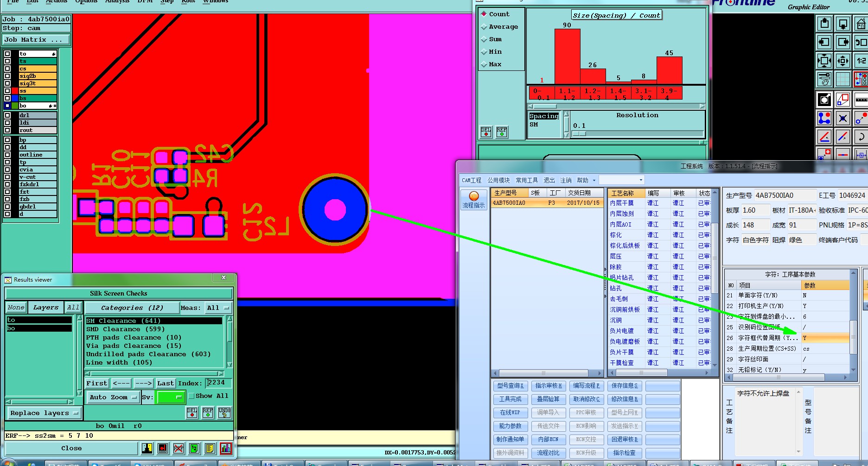Open the Auto Zoom dropdown
The height and width of the screenshot is (466, 868).
pyautogui.click(x=113, y=397)
